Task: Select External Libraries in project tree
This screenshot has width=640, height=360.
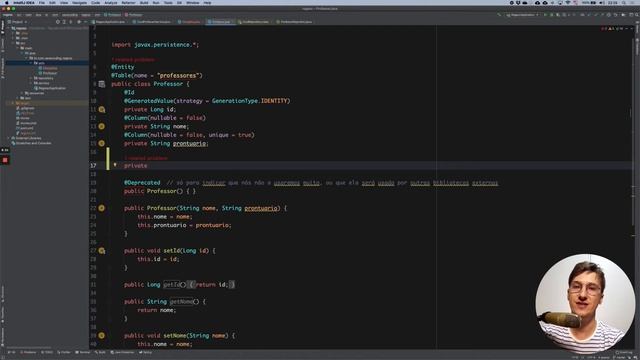Action: (27, 138)
